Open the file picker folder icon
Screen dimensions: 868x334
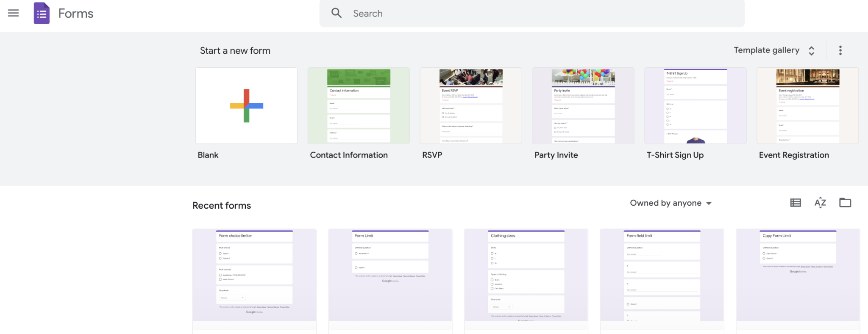845,203
